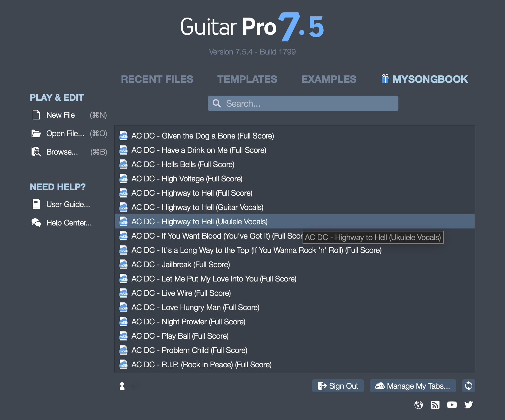
Task: Click the search magnifier icon
Action: [217, 103]
